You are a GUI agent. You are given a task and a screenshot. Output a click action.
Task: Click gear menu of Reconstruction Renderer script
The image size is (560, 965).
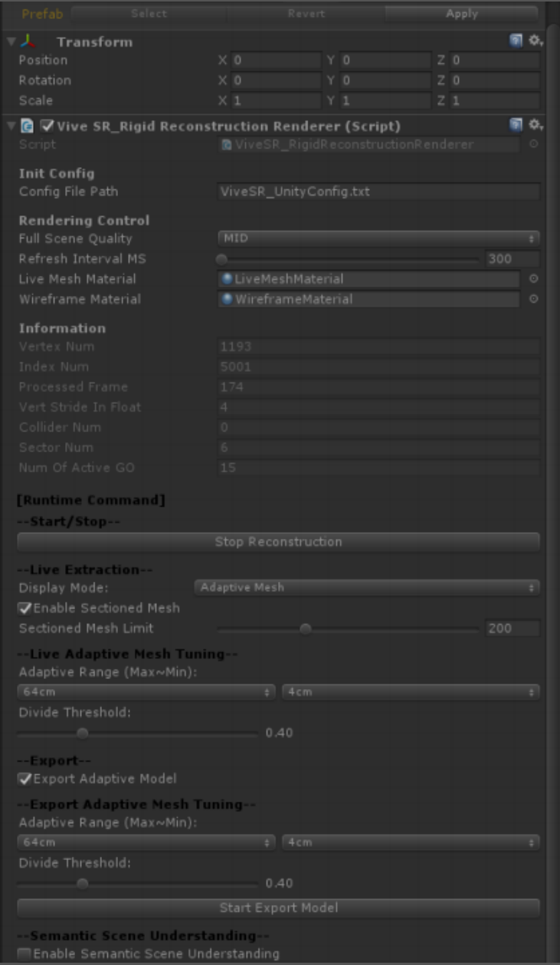coord(535,125)
